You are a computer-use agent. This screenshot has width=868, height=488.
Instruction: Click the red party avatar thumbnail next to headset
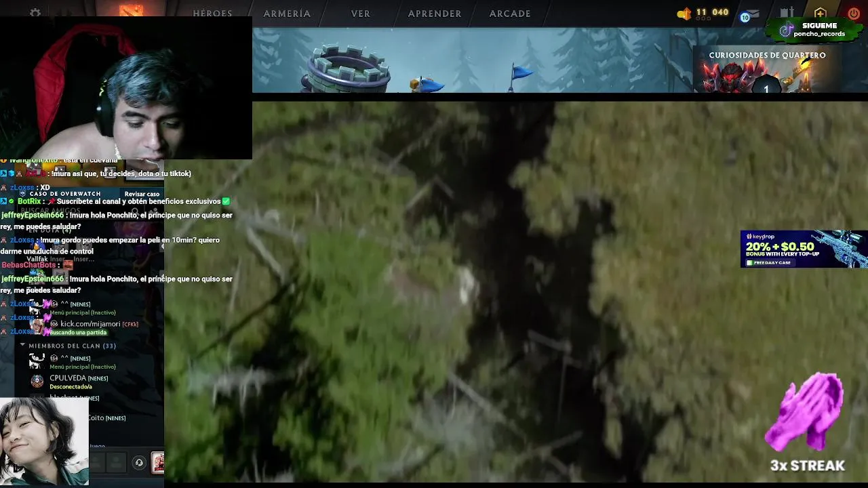[x=157, y=462]
